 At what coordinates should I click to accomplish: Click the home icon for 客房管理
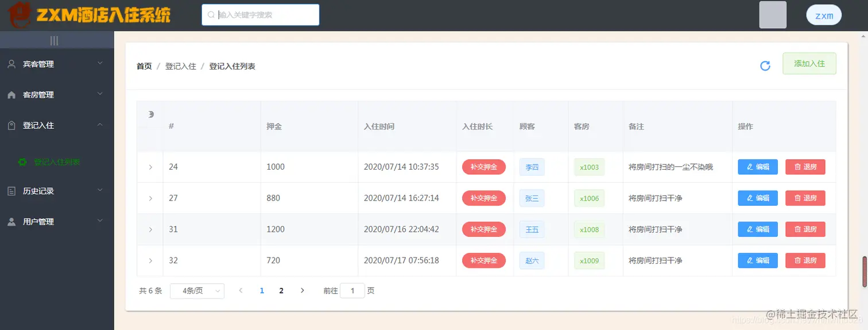(x=11, y=95)
